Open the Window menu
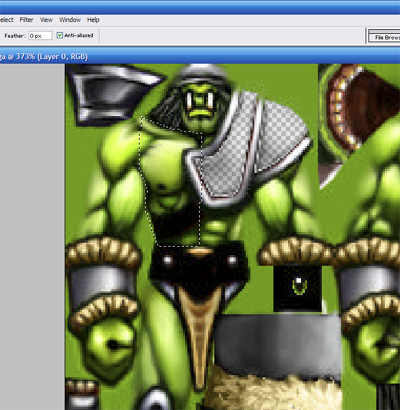This screenshot has width=400, height=410. click(70, 20)
